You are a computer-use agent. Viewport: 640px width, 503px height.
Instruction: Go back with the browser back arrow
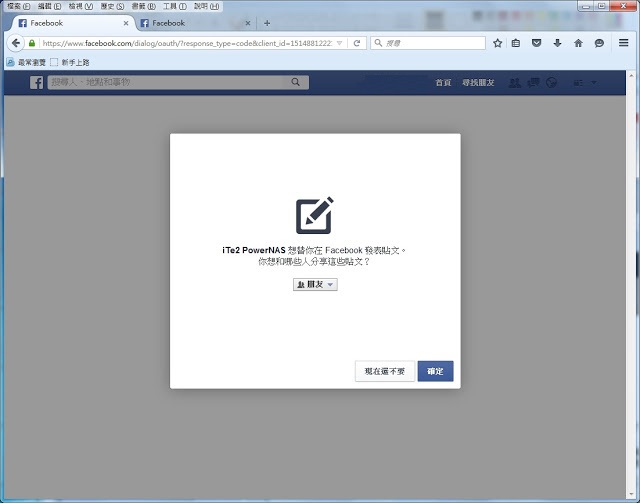point(16,43)
